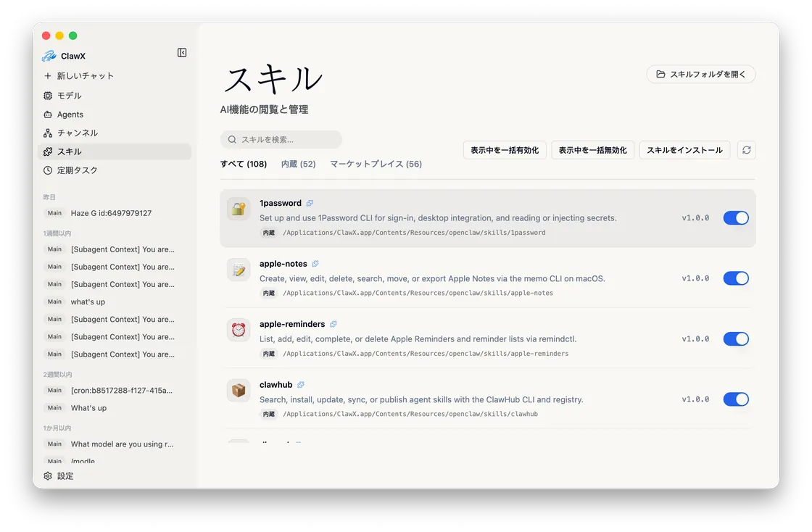Viewport: 812px width, 532px height.
Task: Open the link icon next to clawhub
Action: 301,385
